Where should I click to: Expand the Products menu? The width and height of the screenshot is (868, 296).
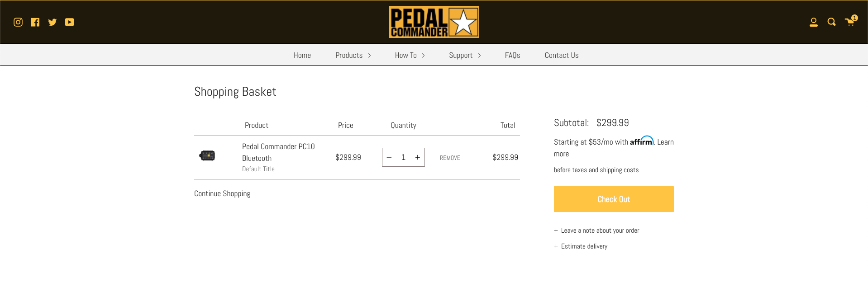click(x=353, y=55)
